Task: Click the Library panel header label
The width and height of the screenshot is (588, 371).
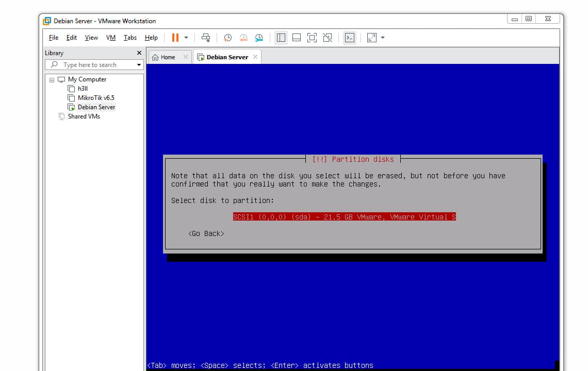Action: pos(54,53)
